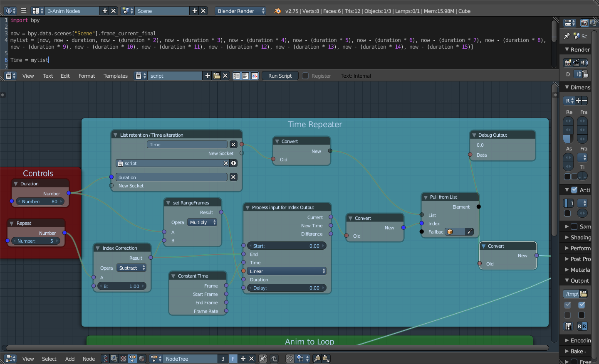
Task: Click the Duration Number value slider
Action: pos(40,202)
